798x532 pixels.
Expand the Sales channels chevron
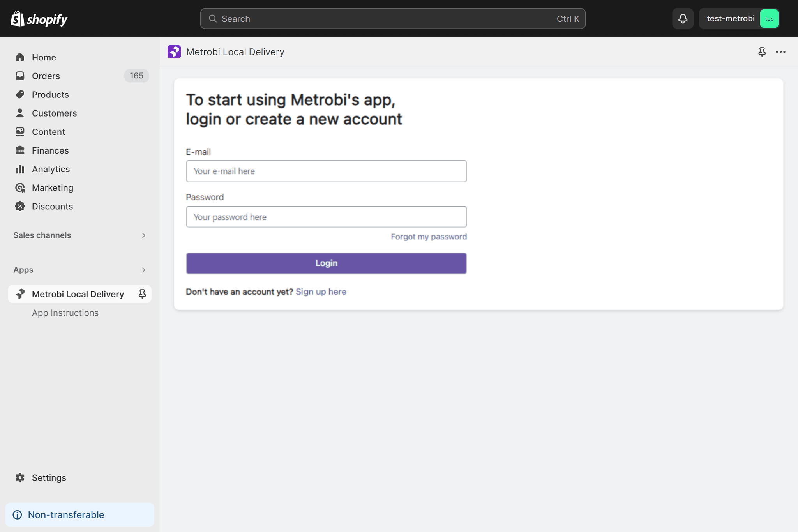[x=143, y=235]
